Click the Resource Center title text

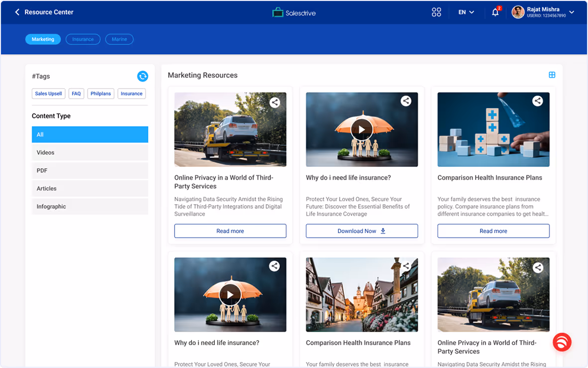coord(49,12)
